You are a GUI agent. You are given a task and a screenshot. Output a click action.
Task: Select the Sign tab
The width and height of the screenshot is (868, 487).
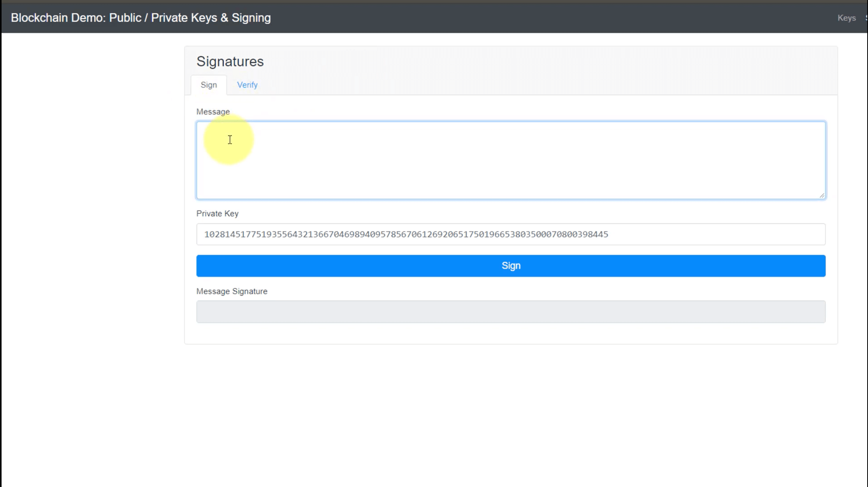pyautogui.click(x=209, y=85)
